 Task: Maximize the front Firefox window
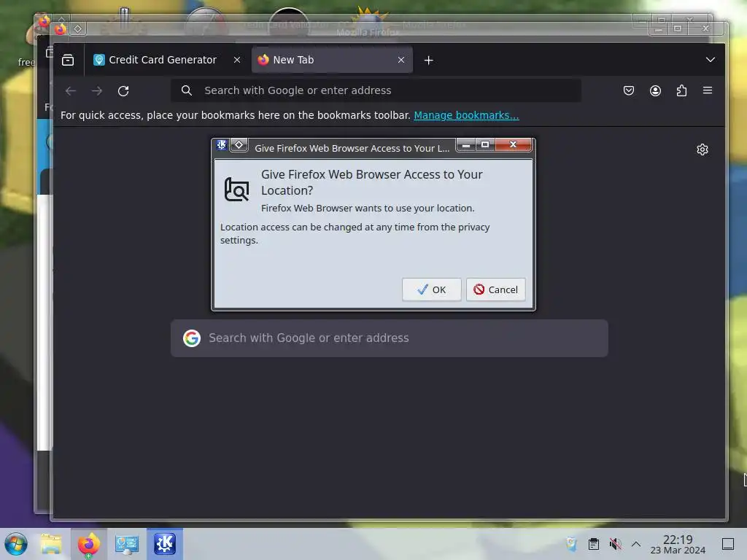(678, 29)
